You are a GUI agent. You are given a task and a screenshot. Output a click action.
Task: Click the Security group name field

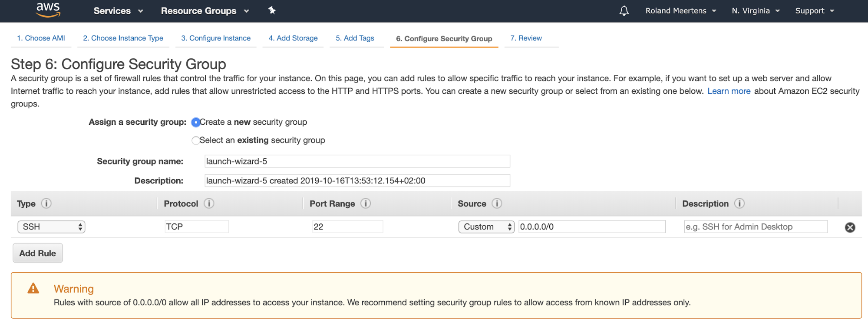pos(357,161)
